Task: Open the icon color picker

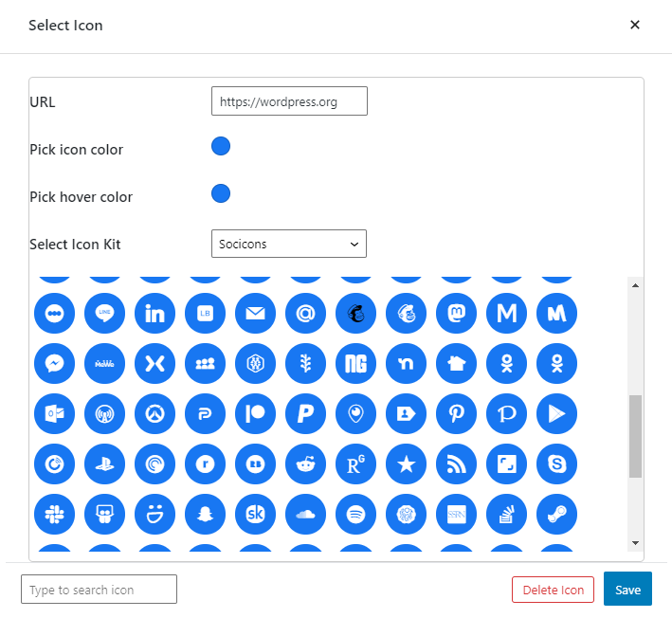Action: (221, 146)
